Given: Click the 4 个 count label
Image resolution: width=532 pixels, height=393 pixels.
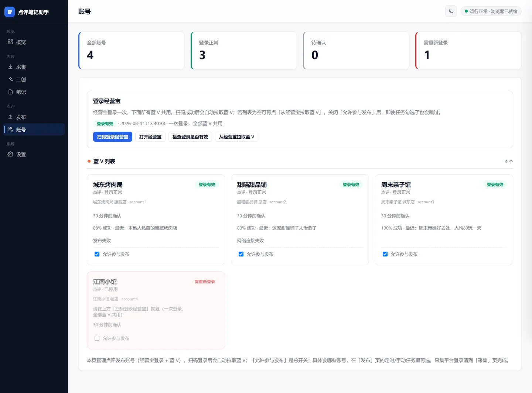Looking at the screenshot, I should point(509,162).
